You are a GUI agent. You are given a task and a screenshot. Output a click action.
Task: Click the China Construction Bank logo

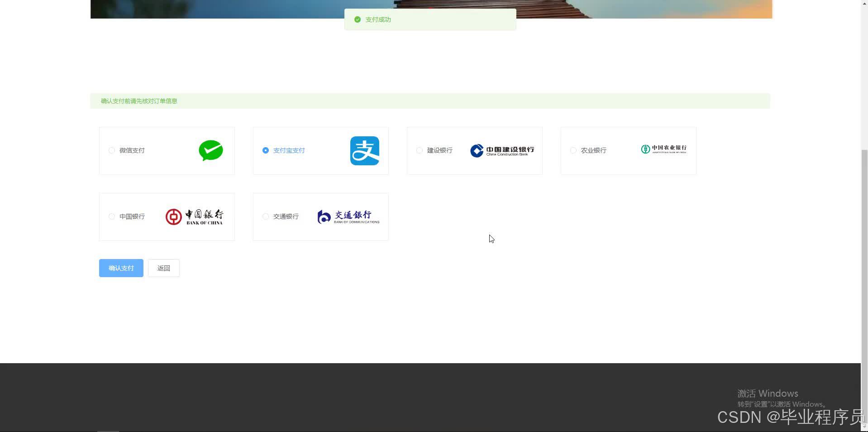[x=502, y=151]
